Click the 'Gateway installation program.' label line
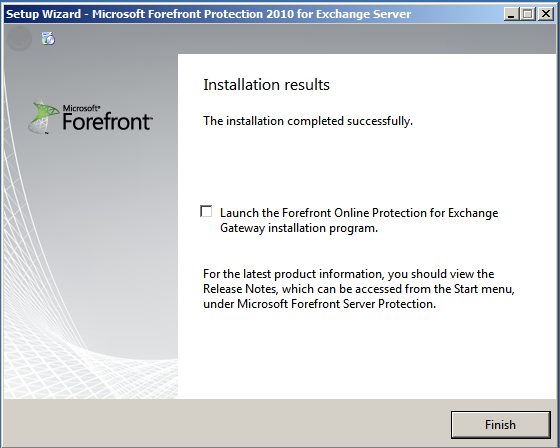The height and width of the screenshot is (448, 560). click(299, 228)
